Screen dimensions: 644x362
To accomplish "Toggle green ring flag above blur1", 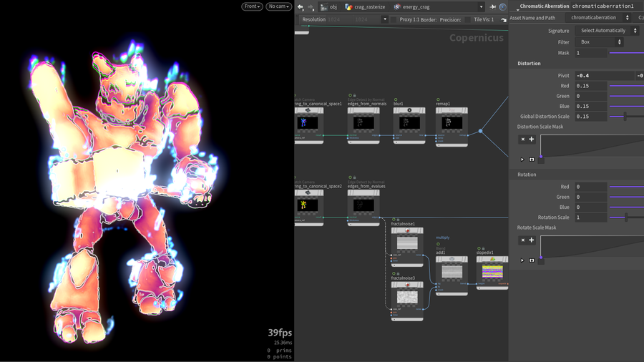I will (x=396, y=99).
